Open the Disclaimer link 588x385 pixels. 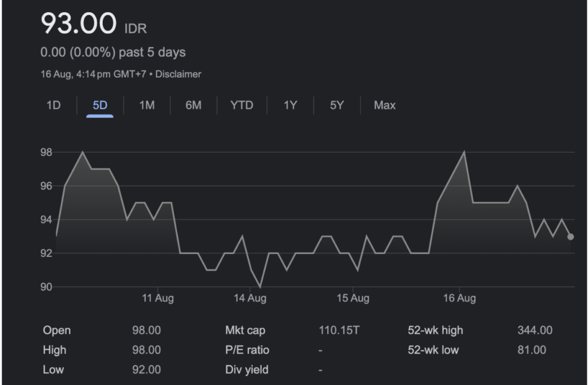(x=178, y=74)
